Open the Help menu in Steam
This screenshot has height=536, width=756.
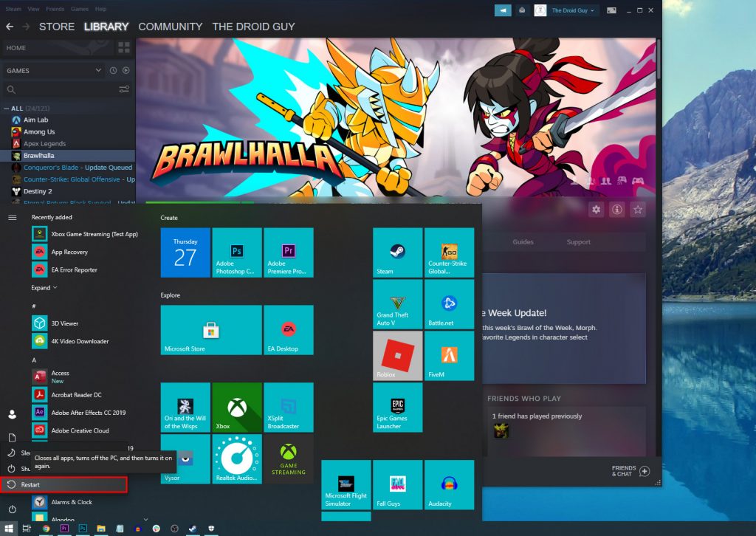point(100,9)
